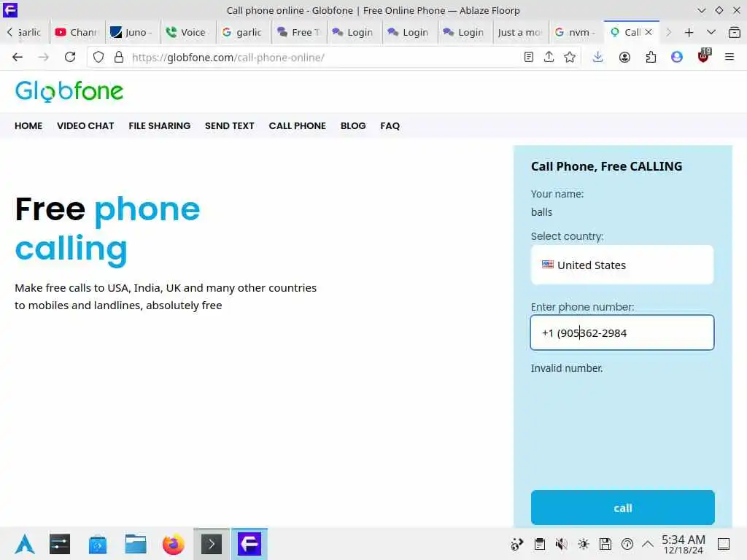Open the BLOG link
The height and width of the screenshot is (560, 747).
353,125
